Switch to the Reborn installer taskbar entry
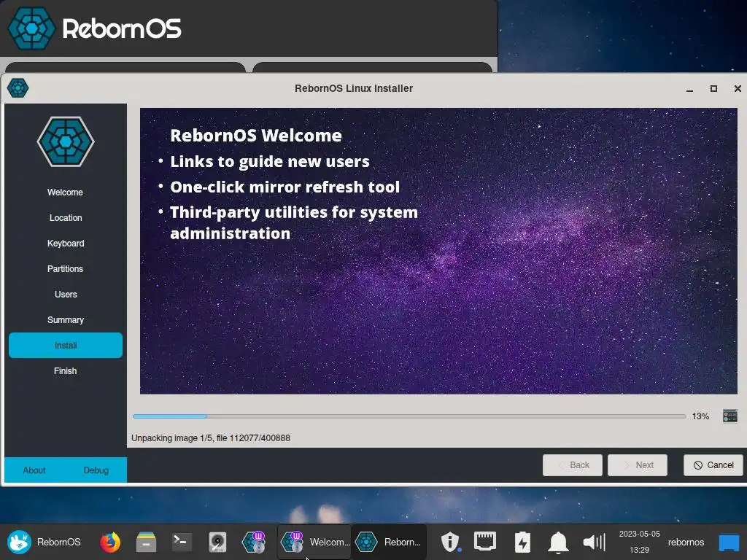 click(389, 542)
